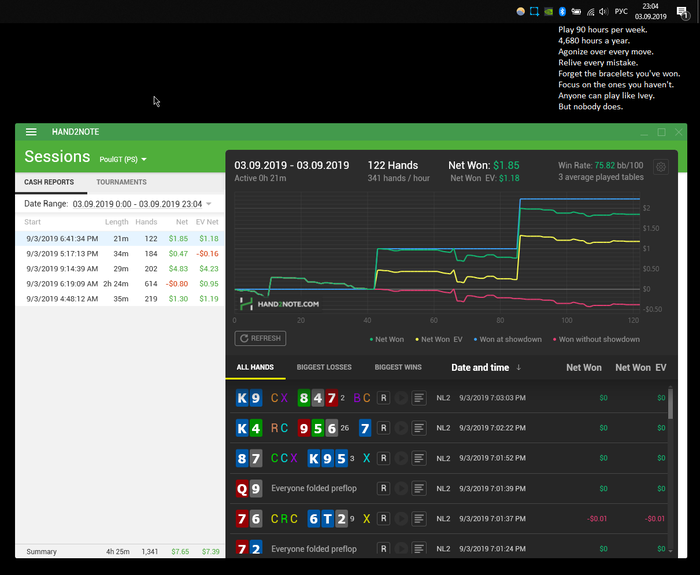This screenshot has height=575, width=700.
Task: Select session started 9/3/2019 9:14:39 AM
Action: pos(62,268)
